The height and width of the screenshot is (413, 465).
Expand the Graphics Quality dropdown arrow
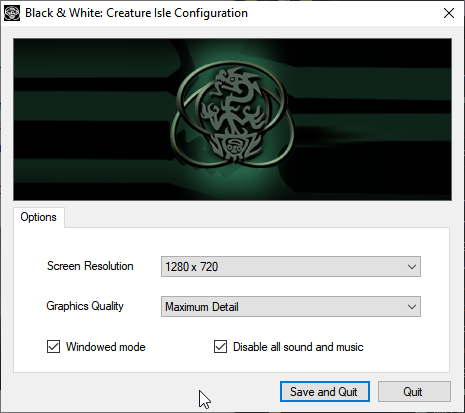(x=412, y=307)
